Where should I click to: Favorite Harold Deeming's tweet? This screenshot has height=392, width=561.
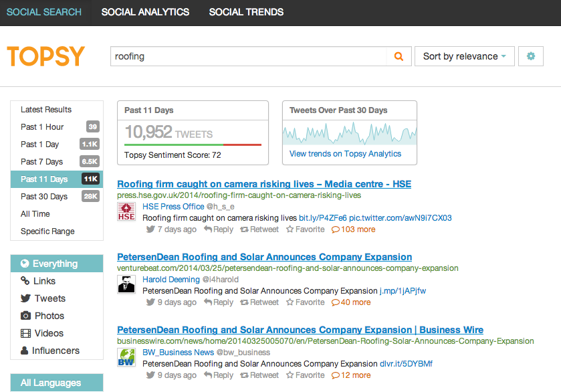[x=305, y=302]
